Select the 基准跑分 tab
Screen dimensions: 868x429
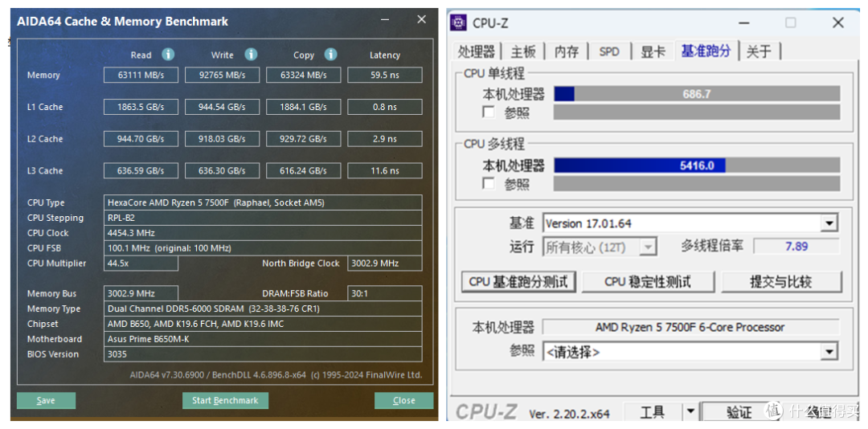pos(706,51)
